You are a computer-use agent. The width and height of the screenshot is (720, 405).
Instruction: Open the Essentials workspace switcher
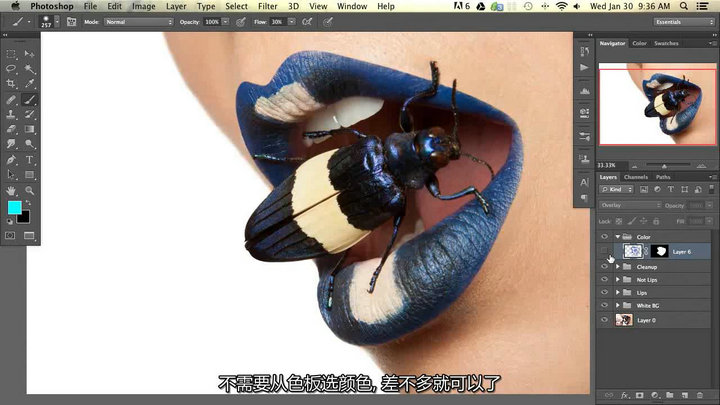point(683,21)
